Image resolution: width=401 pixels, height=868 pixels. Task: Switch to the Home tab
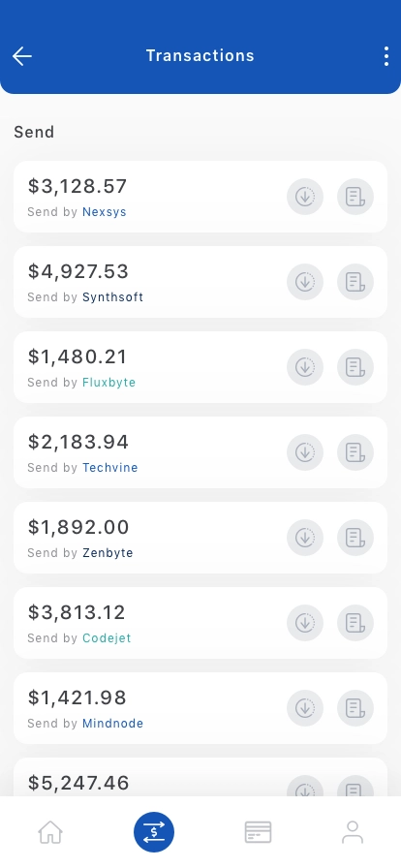click(49, 832)
